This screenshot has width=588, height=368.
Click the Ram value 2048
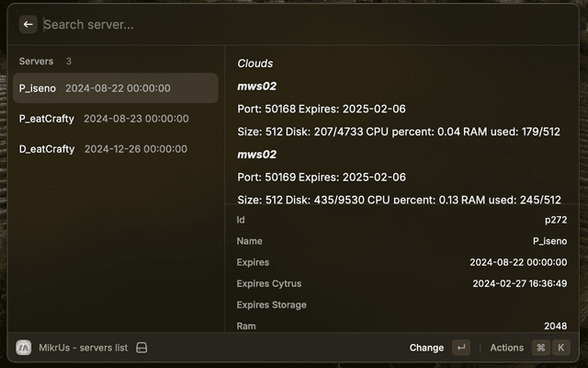554,326
